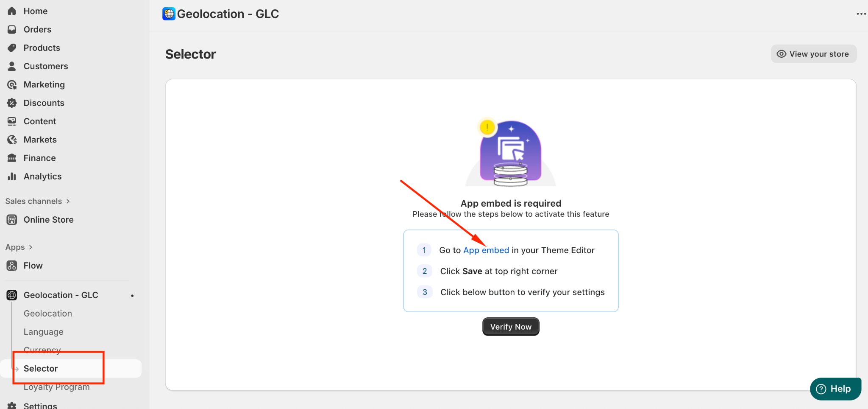Click the Content image icon
The width and height of the screenshot is (868, 409).
coord(12,121)
